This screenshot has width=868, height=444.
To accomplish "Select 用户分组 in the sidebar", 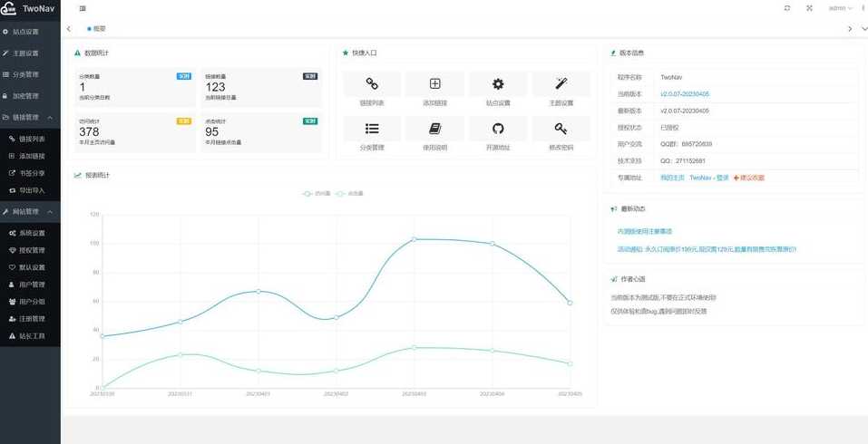I will (x=30, y=302).
